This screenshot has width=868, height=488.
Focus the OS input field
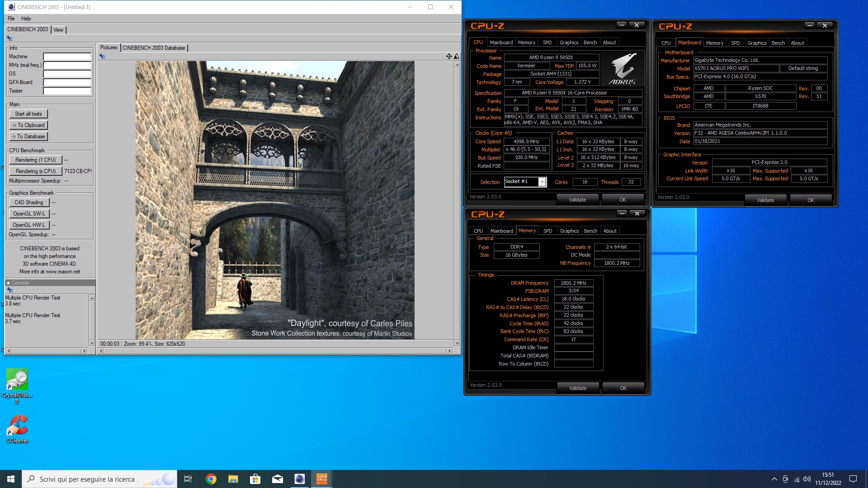point(67,74)
